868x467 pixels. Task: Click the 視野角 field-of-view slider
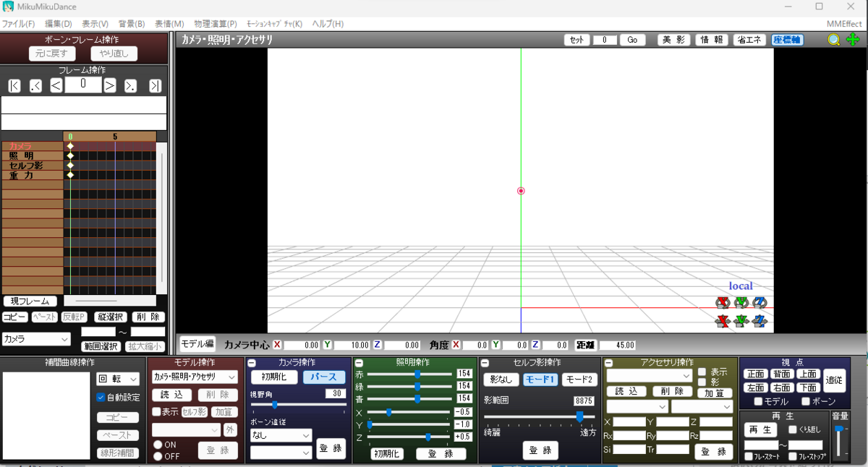[x=298, y=405]
